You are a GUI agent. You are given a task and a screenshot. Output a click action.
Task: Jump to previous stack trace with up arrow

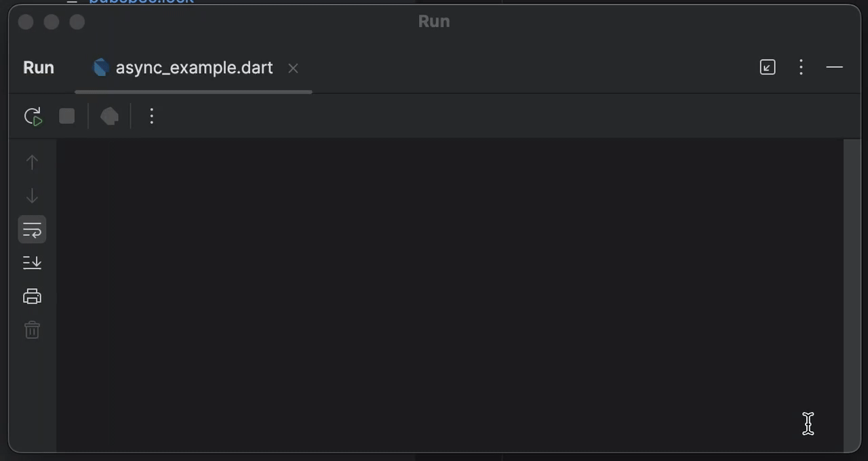32,163
